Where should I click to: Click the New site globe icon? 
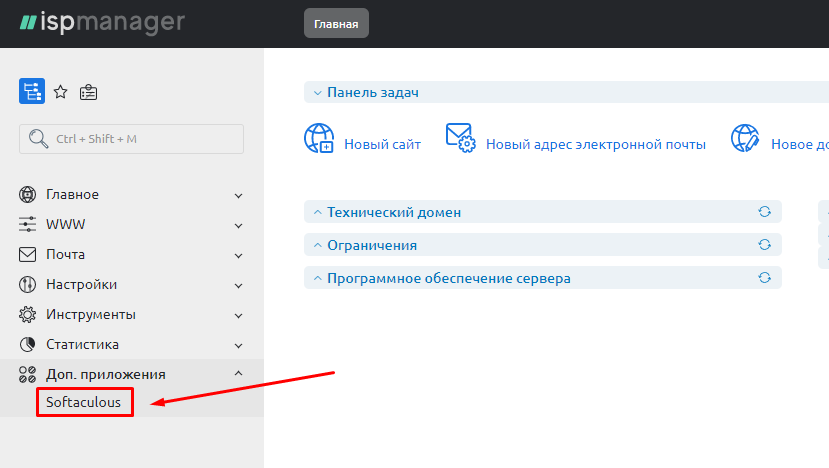click(319, 139)
